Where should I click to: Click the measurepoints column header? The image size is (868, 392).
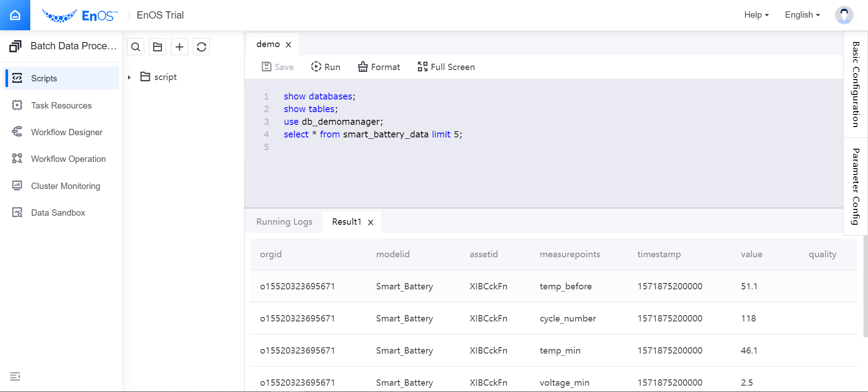click(570, 254)
